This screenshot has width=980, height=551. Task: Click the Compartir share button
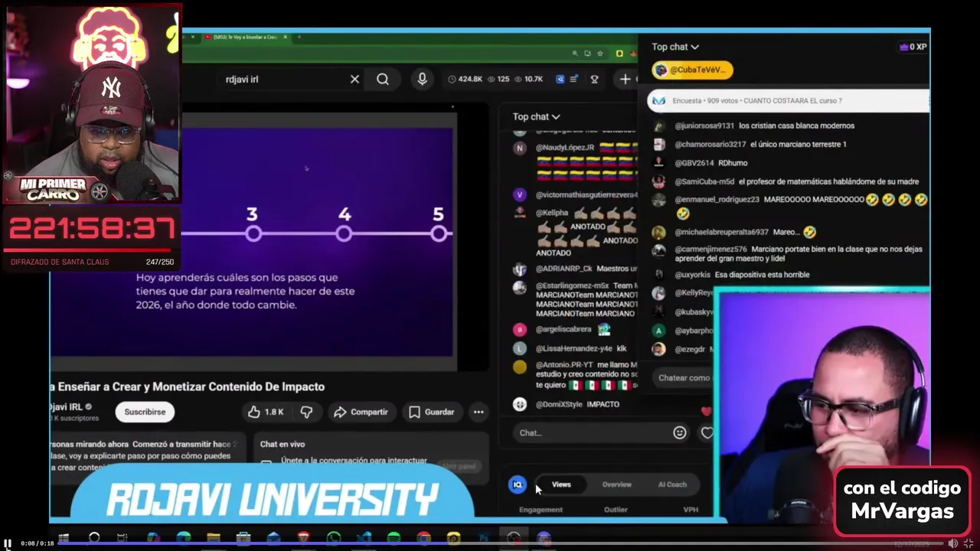pyautogui.click(x=361, y=412)
